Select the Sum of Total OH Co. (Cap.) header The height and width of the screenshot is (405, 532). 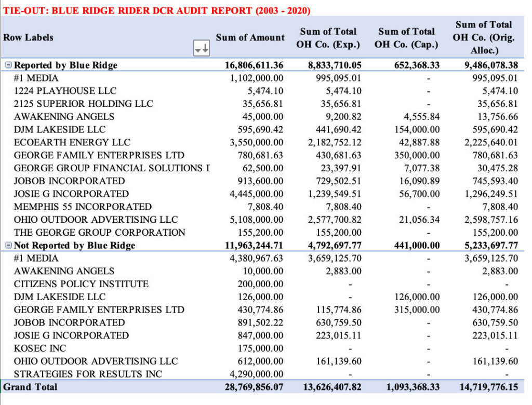pyautogui.click(x=406, y=38)
